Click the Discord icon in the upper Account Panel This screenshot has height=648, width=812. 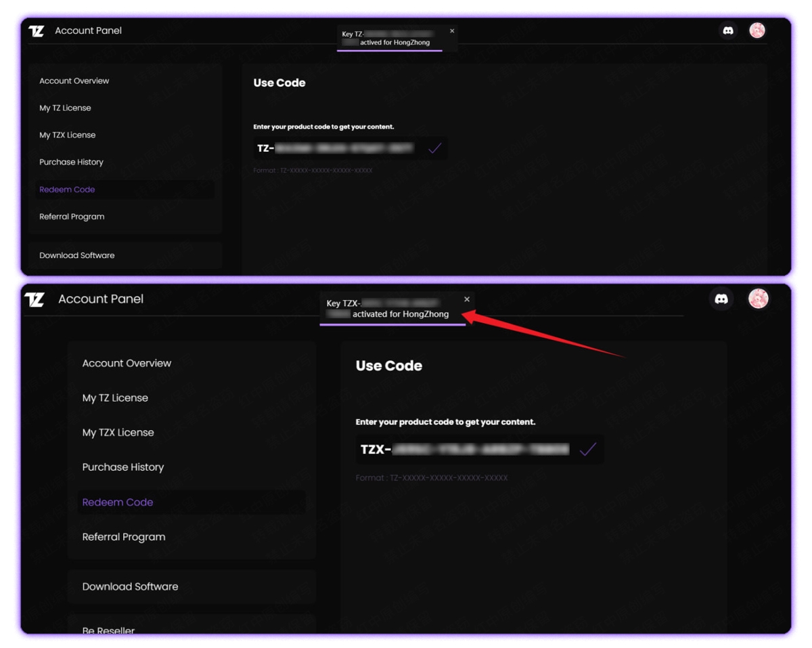[x=728, y=30]
